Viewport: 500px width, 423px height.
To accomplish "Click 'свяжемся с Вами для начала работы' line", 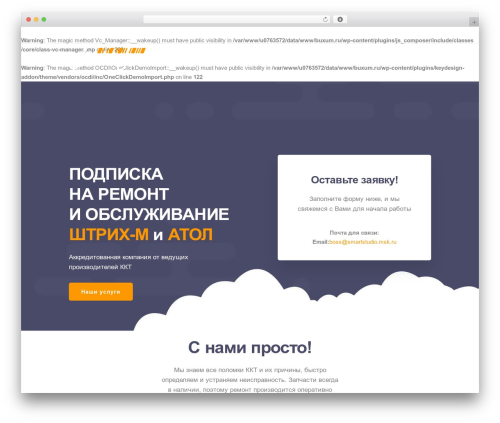I will pos(354,209).
